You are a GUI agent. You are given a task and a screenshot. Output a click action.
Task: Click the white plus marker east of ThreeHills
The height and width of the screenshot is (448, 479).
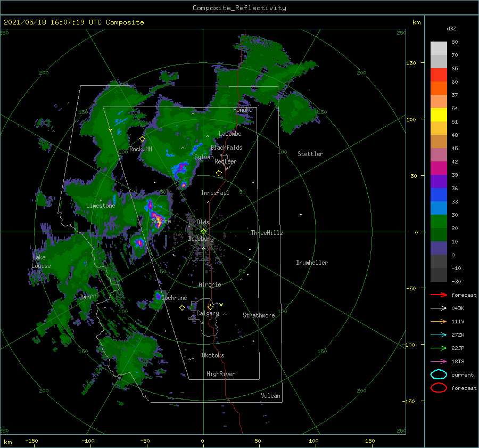pos(301,214)
